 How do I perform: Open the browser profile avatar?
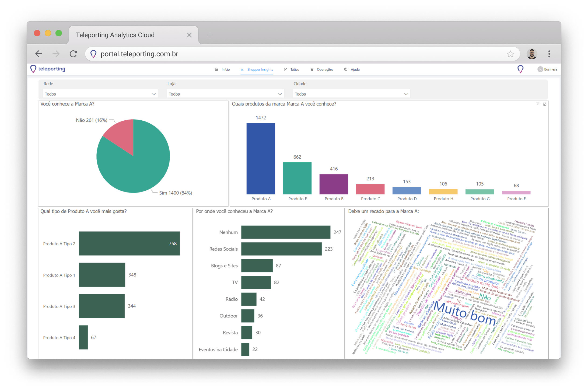(x=532, y=54)
